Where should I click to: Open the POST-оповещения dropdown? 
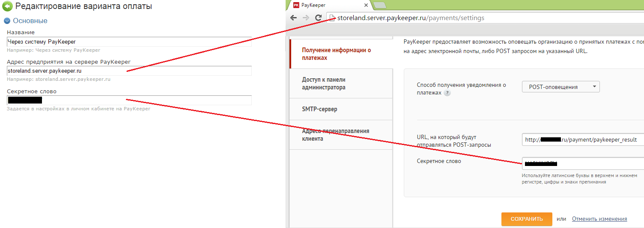[561, 87]
